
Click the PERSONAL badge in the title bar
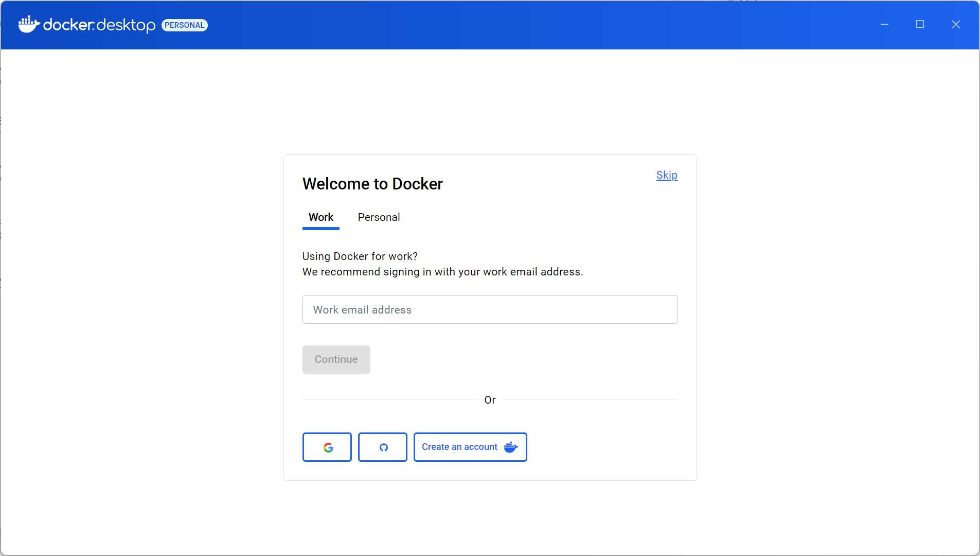click(184, 25)
